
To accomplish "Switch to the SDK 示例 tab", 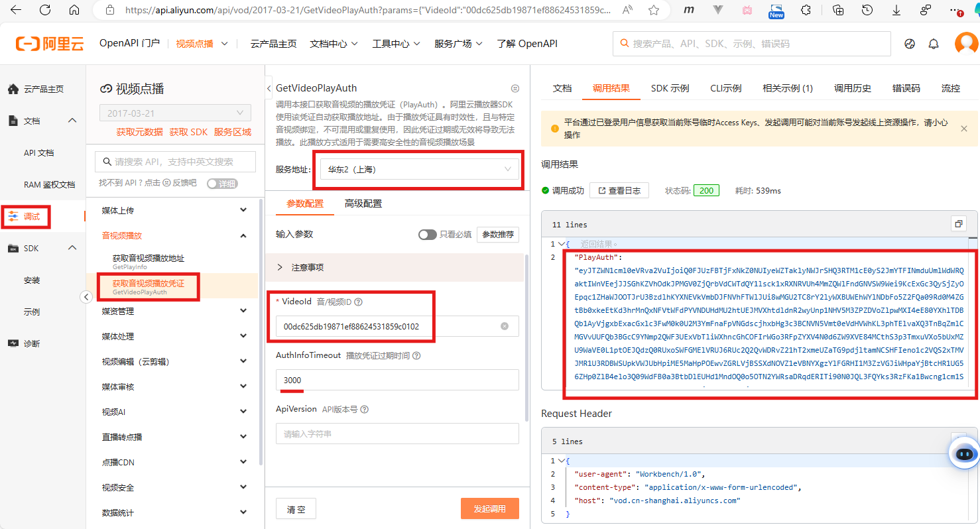I will click(x=670, y=88).
